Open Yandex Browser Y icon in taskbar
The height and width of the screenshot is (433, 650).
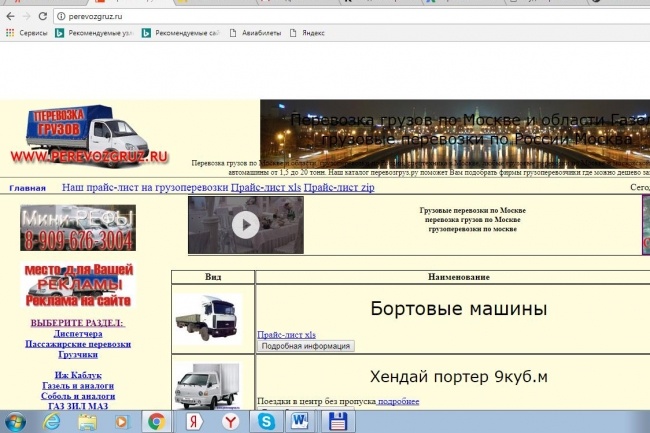click(230, 422)
